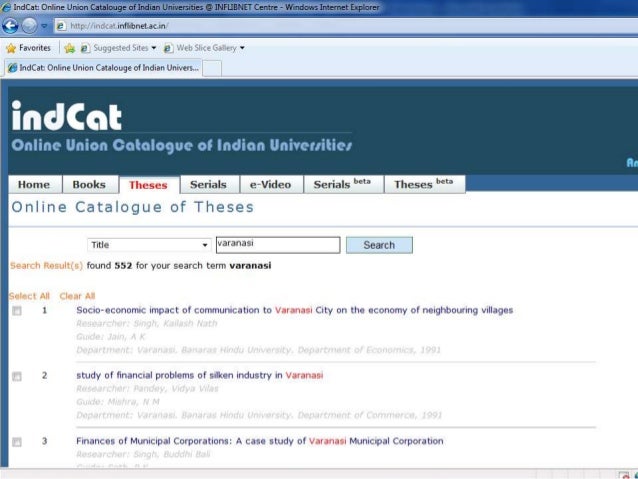Open the Serials tab
Screen dimensions: 638x479
click(208, 184)
